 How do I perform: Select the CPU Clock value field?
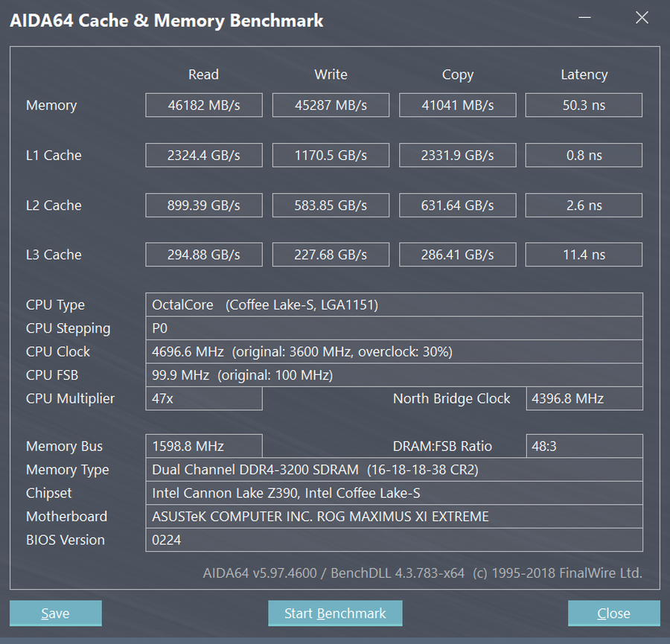click(x=394, y=351)
